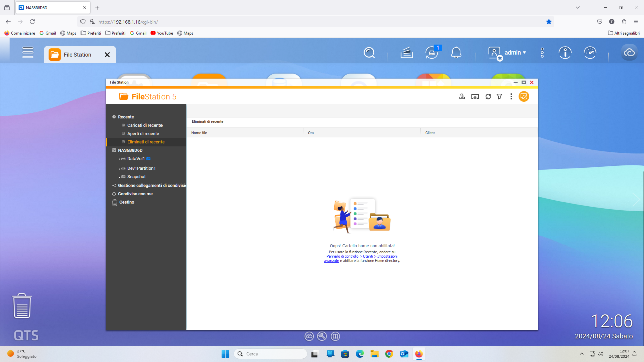Open the orange Qsirch icon in File Station

tap(524, 96)
